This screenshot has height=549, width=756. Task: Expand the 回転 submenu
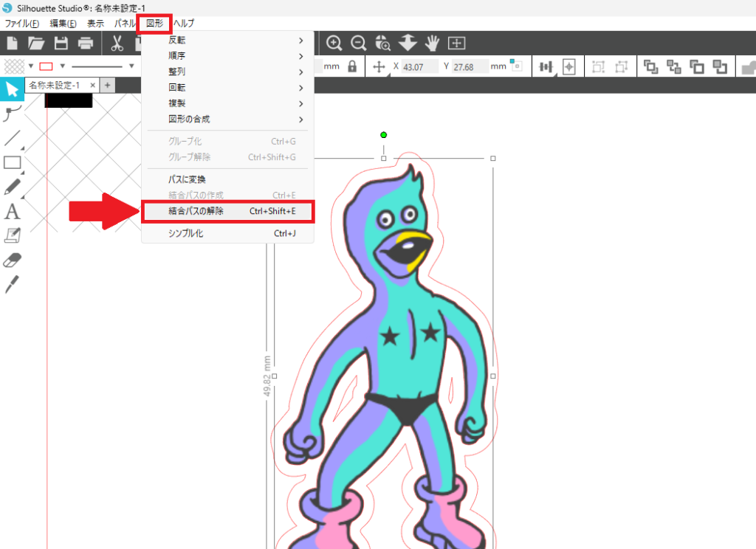[227, 88]
